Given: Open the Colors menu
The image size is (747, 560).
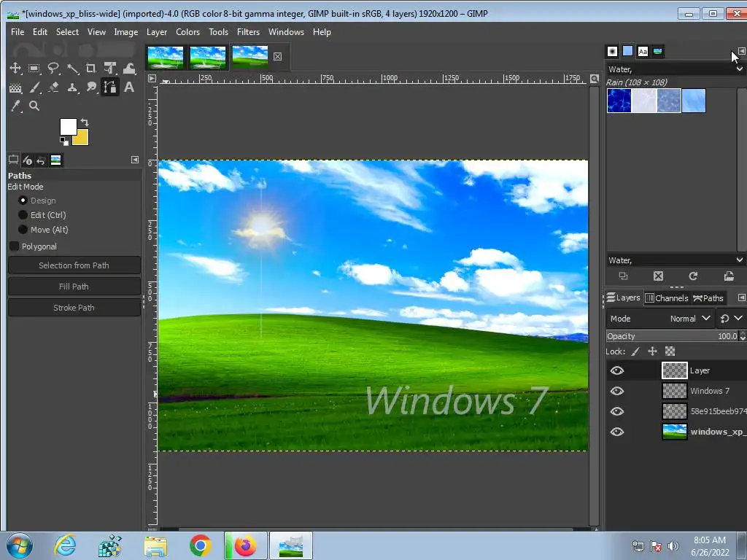Looking at the screenshot, I should [x=187, y=32].
